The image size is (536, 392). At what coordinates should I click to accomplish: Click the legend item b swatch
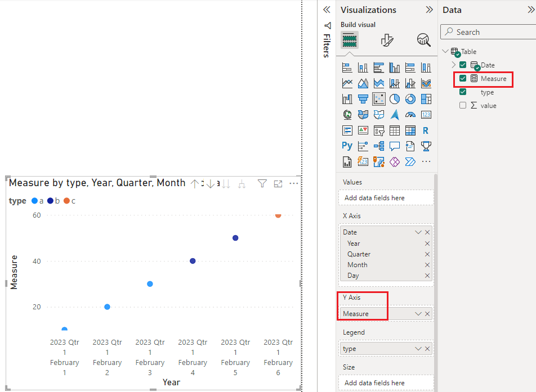[x=50, y=201]
